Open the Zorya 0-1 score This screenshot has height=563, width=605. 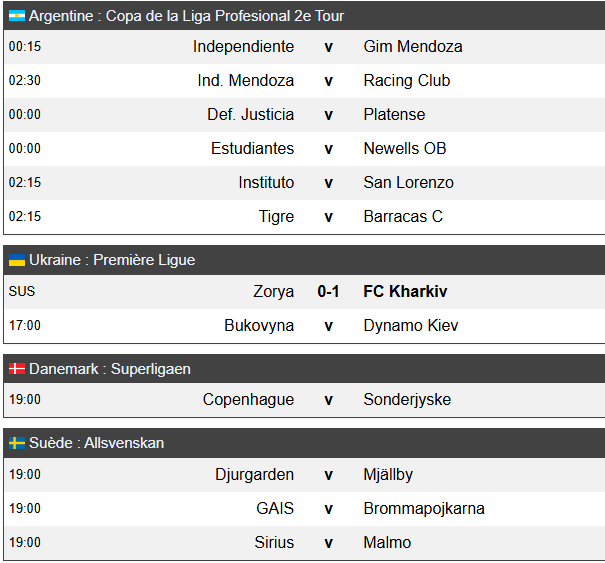(328, 291)
